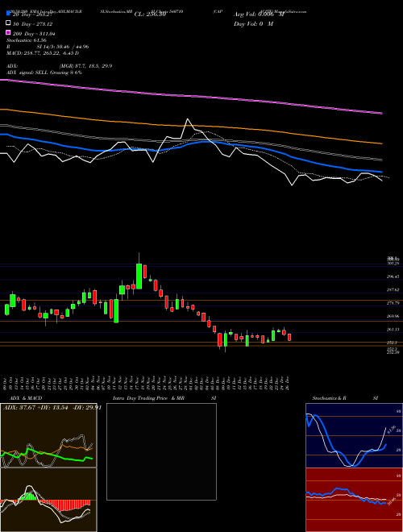Click the blue 20 Day EMA legend swatch

8,14
